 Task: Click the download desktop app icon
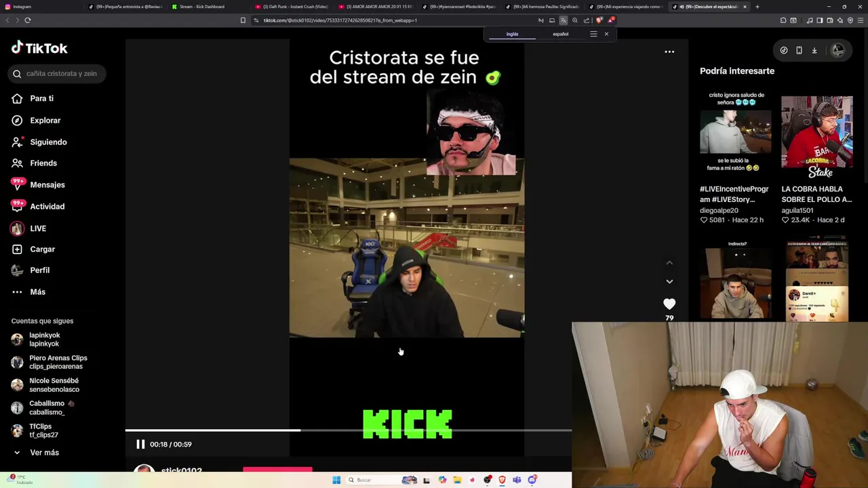tap(814, 50)
